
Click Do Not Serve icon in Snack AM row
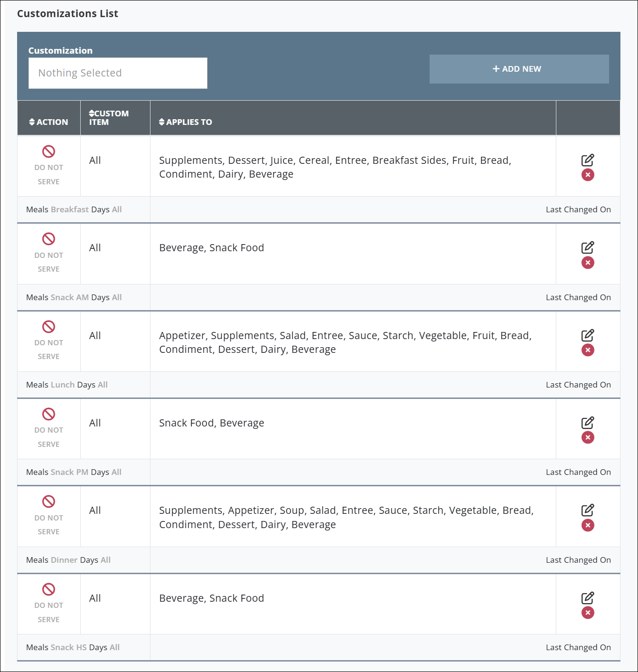click(48, 239)
